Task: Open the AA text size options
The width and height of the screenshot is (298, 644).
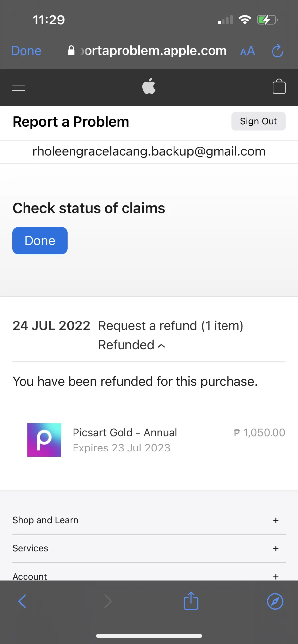Action: [248, 51]
